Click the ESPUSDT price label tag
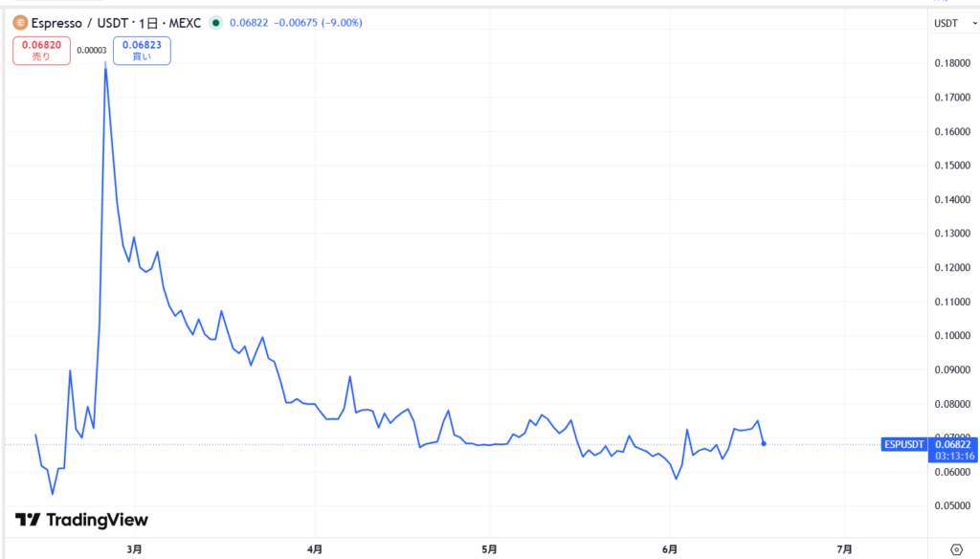This screenshot has height=559, width=980. (903, 444)
